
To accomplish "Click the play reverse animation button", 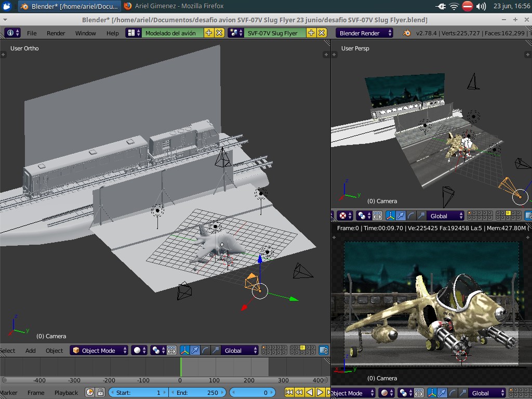I will tap(310, 393).
